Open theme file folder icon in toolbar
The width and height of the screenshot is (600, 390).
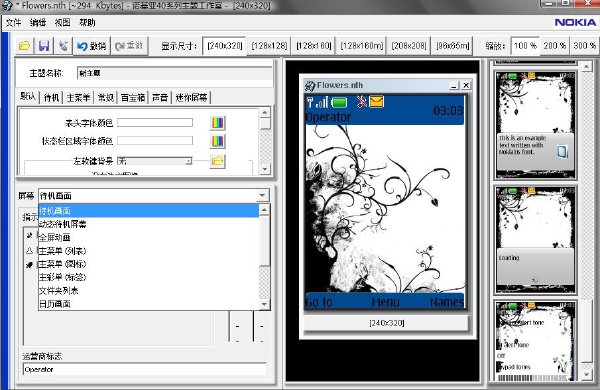(24, 46)
